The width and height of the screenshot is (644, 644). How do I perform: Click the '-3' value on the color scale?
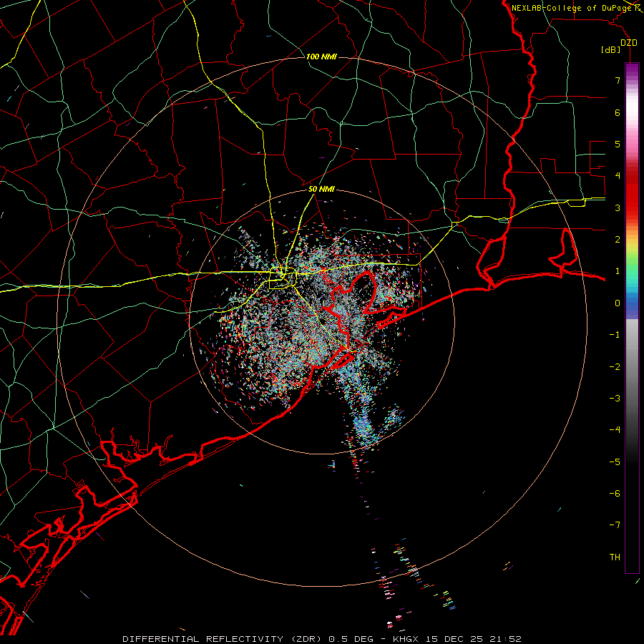point(615,399)
